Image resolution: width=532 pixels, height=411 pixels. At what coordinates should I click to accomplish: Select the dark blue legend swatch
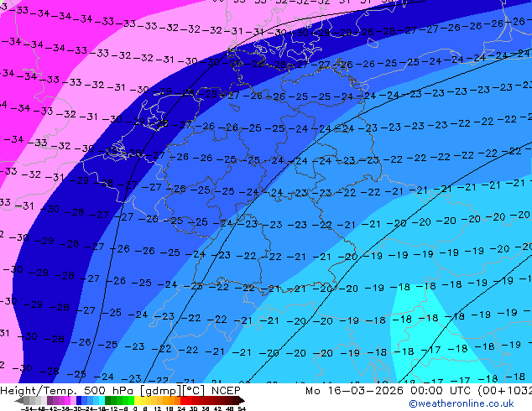point(79,400)
